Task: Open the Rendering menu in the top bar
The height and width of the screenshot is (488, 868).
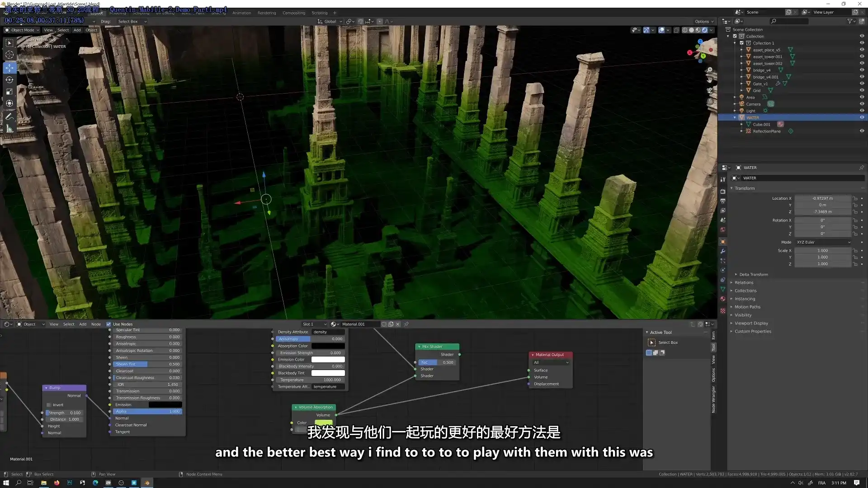Action: click(267, 13)
